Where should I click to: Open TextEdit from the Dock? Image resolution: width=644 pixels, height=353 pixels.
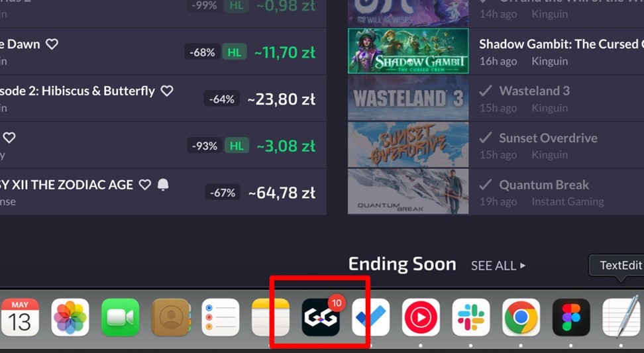[x=621, y=317]
